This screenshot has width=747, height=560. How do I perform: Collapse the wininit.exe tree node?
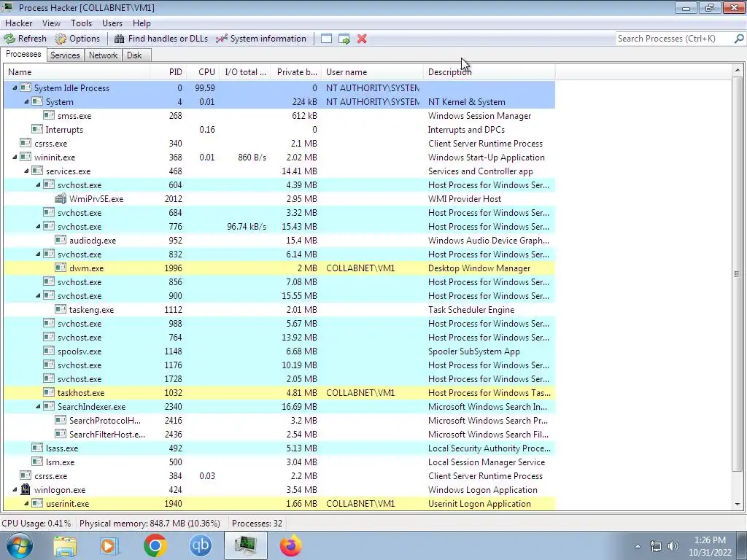point(15,157)
